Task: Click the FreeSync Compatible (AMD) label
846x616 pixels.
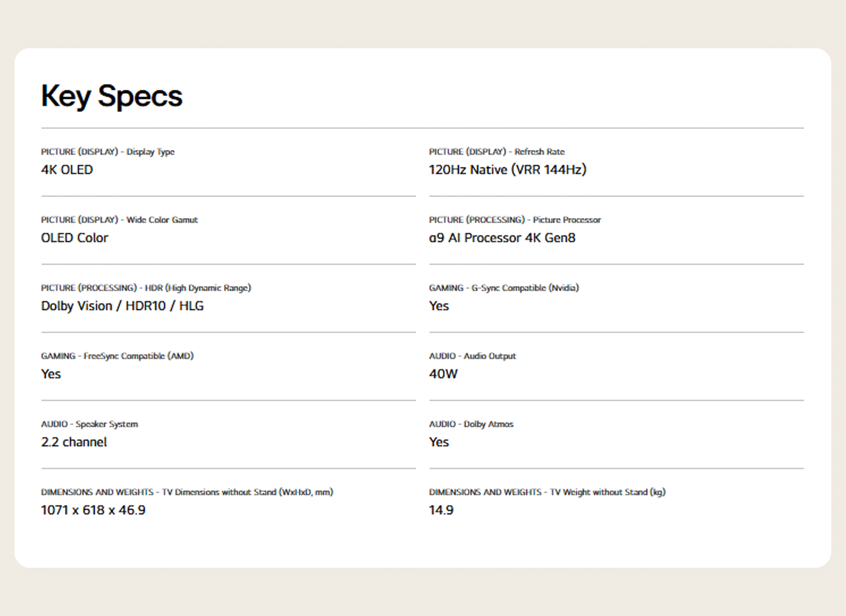Action: click(x=117, y=356)
